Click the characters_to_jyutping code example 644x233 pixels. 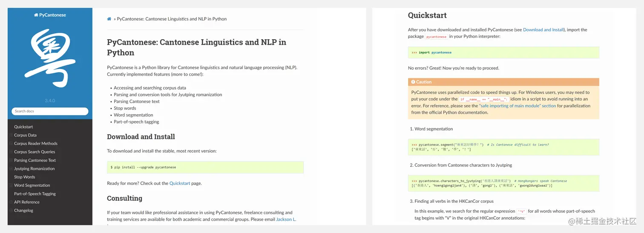coord(503,183)
